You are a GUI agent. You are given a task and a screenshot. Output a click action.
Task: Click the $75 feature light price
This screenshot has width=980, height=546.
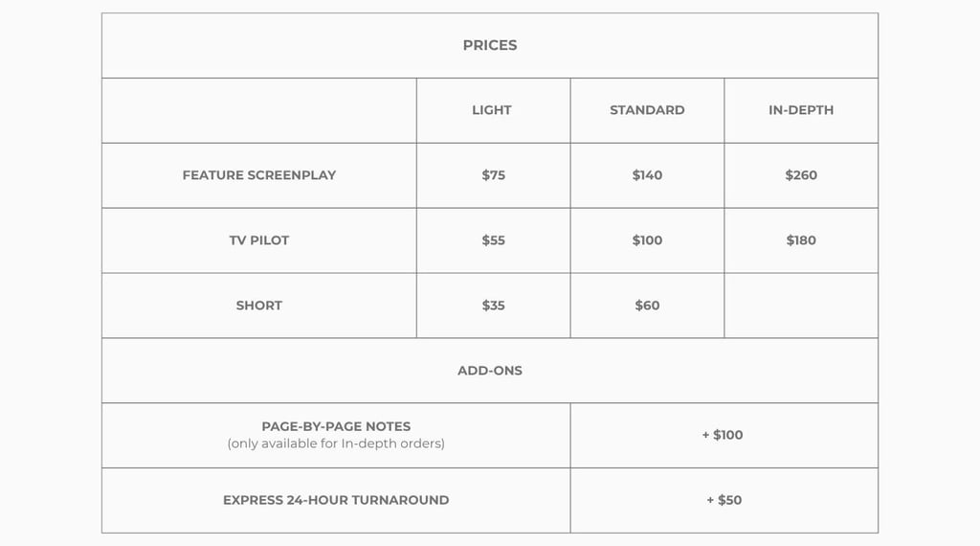pyautogui.click(x=493, y=175)
